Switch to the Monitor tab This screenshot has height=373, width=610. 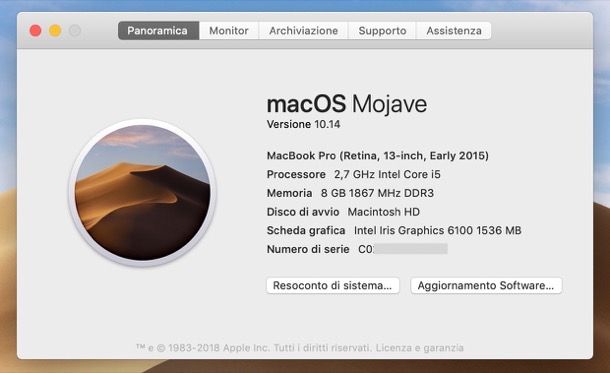coord(229,31)
